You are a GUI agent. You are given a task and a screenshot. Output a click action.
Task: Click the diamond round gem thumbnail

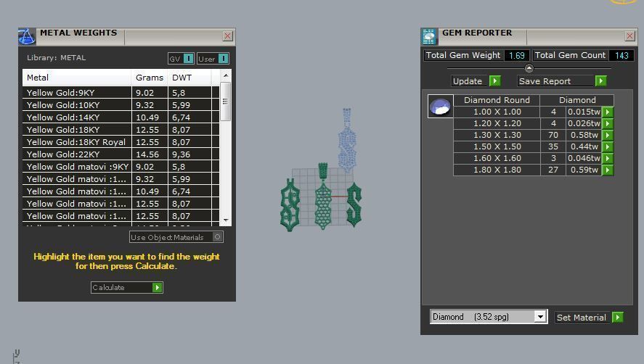(440, 107)
